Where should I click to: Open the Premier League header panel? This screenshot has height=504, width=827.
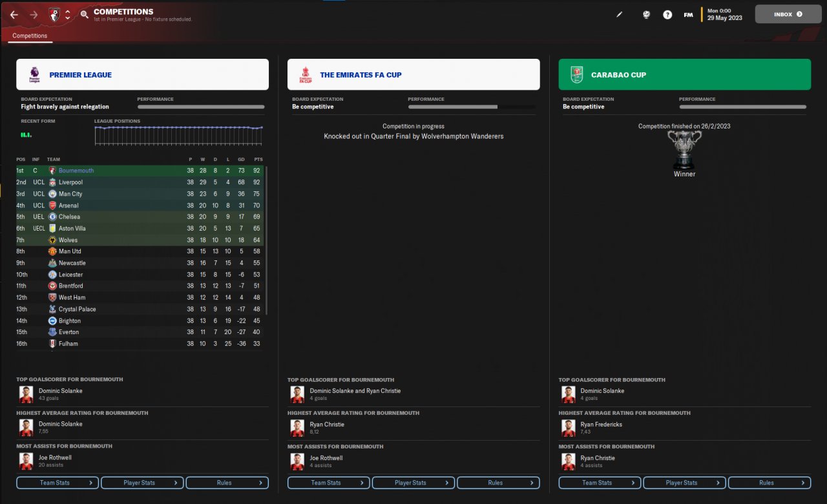pos(142,74)
